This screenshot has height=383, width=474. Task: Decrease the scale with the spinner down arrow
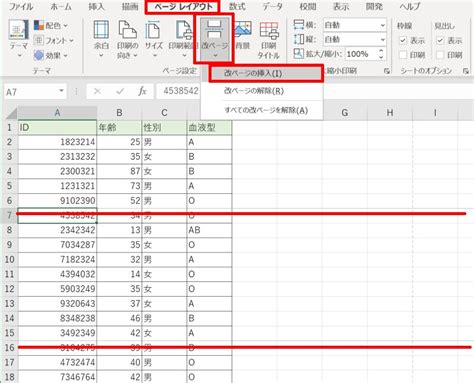381,57
